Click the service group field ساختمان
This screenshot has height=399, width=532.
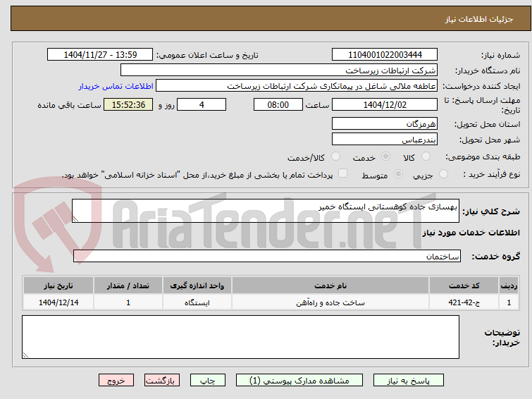pos(267,256)
